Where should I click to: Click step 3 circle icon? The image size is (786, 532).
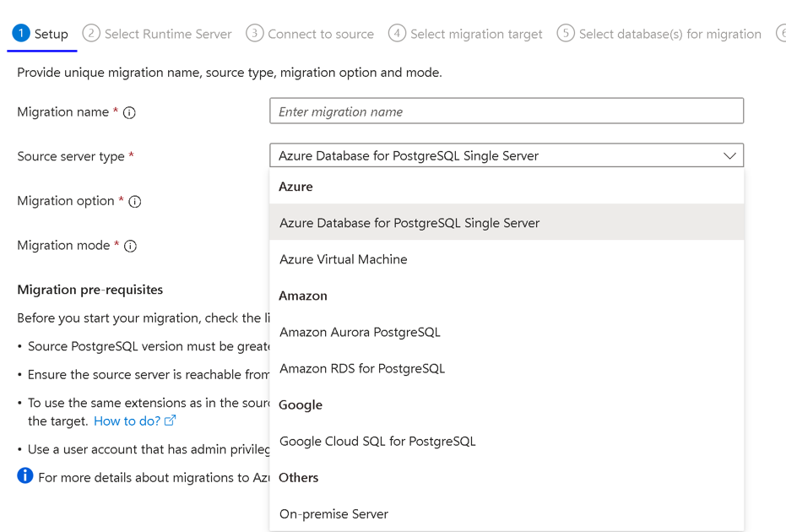[x=254, y=33]
